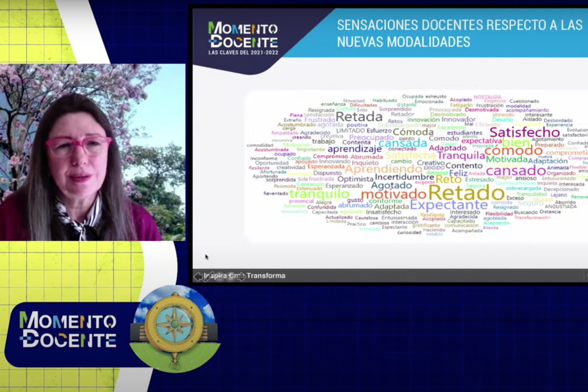Click the red word 'expectativa'
The height and width of the screenshot is (392, 588).
click(481, 141)
